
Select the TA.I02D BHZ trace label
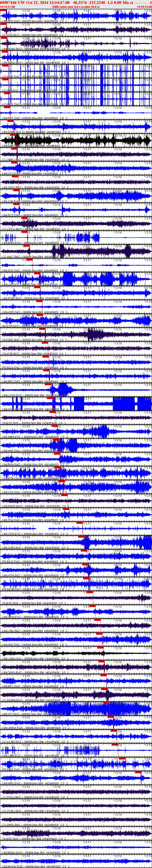[x=35, y=423]
